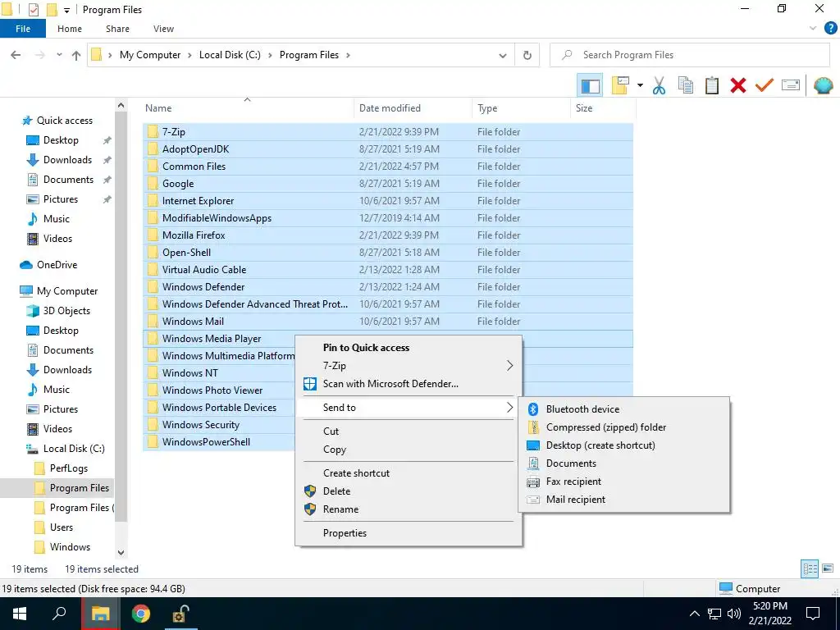Open the dropdown arrow beside New folder icon
Screen dimensions: 840x630
click(640, 85)
